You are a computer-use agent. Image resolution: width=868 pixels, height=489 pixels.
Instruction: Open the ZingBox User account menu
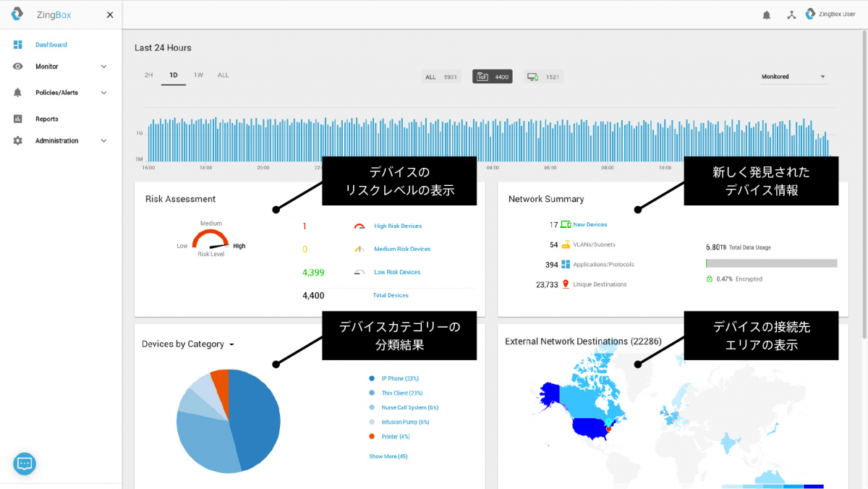(830, 14)
